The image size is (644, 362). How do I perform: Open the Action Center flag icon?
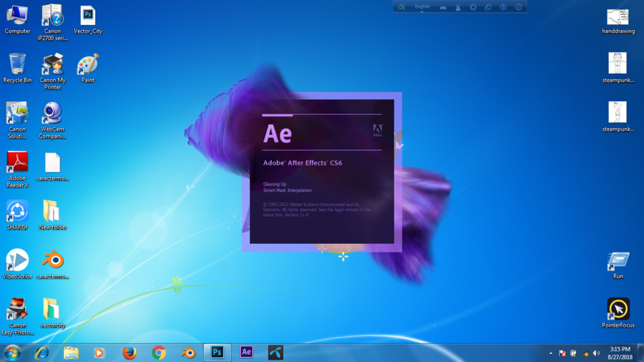[x=562, y=353]
